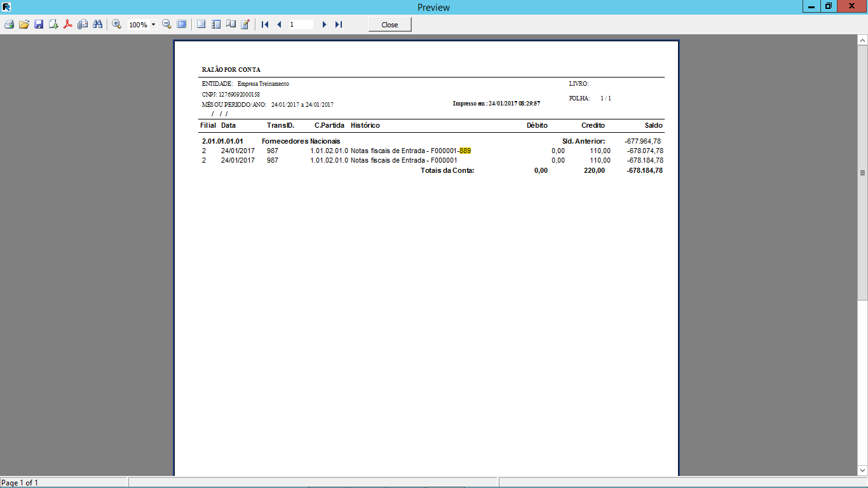Click the -677.964,78 previous balance
This screenshot has width=868, height=488.
click(643, 141)
